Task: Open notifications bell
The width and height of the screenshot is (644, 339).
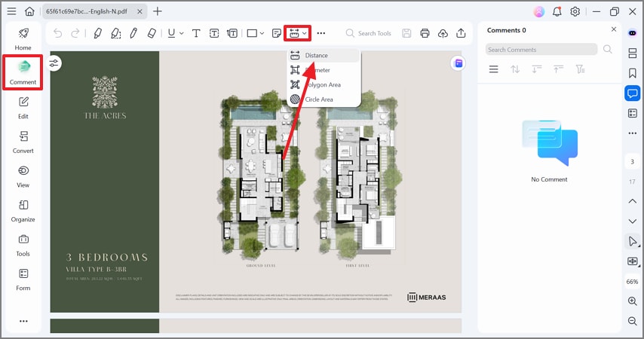Action: click(x=557, y=11)
